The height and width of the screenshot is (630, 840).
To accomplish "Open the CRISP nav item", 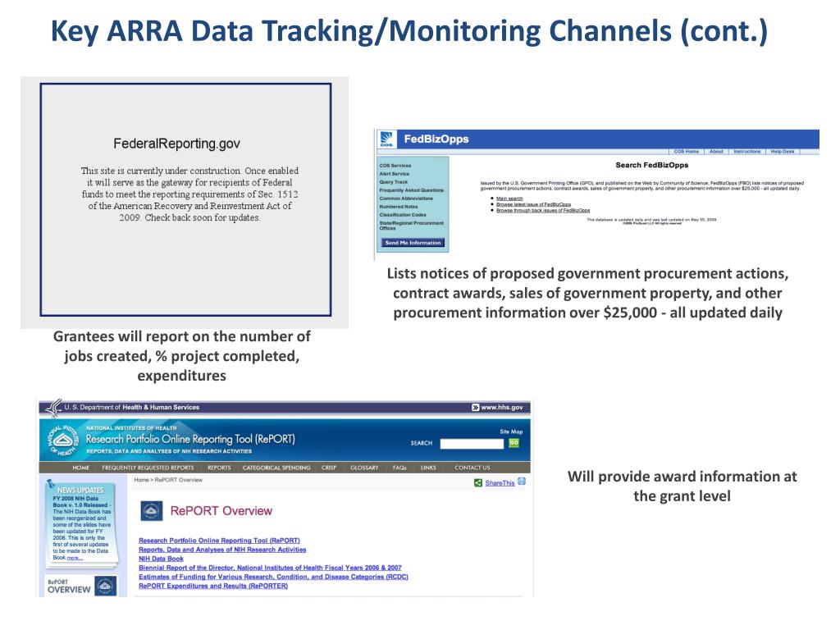I will tap(329, 468).
